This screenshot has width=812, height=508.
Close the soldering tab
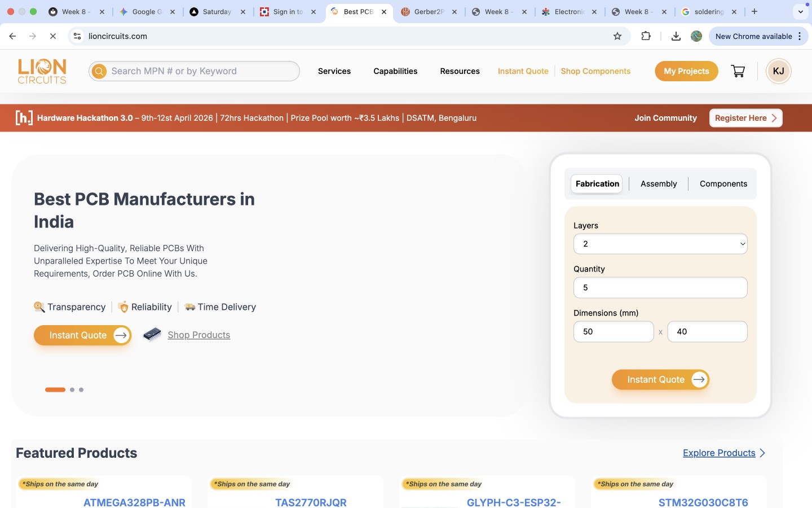[734, 12]
